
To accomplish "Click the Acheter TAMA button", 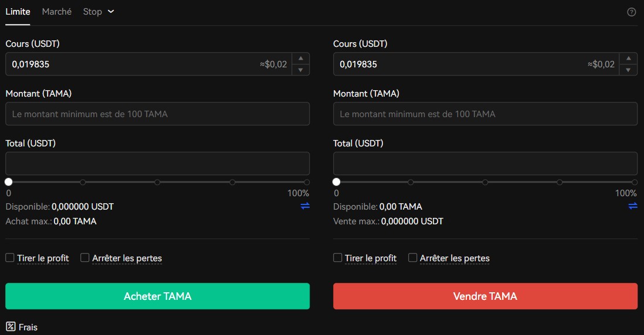I will coord(157,296).
